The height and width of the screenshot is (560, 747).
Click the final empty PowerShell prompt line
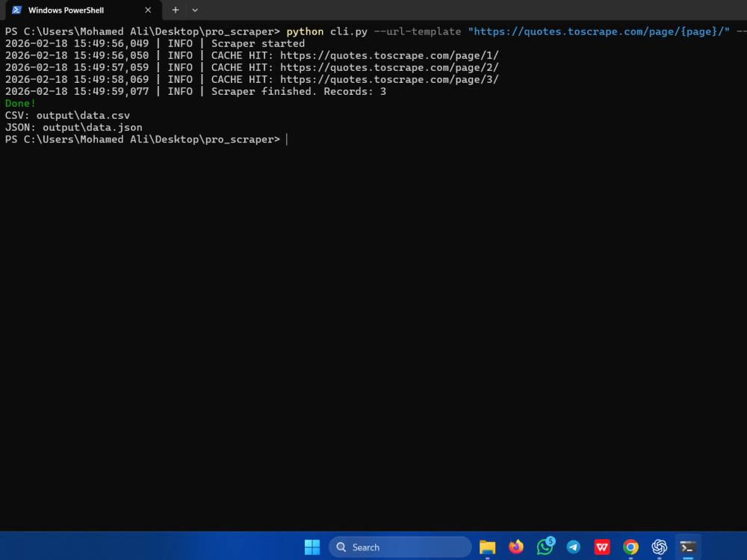pyautogui.click(x=146, y=140)
